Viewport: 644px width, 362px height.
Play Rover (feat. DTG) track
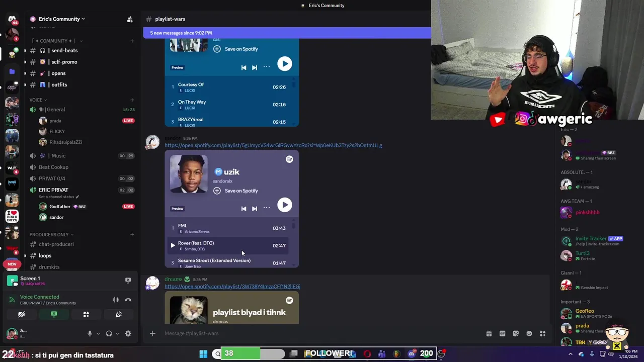tap(173, 245)
